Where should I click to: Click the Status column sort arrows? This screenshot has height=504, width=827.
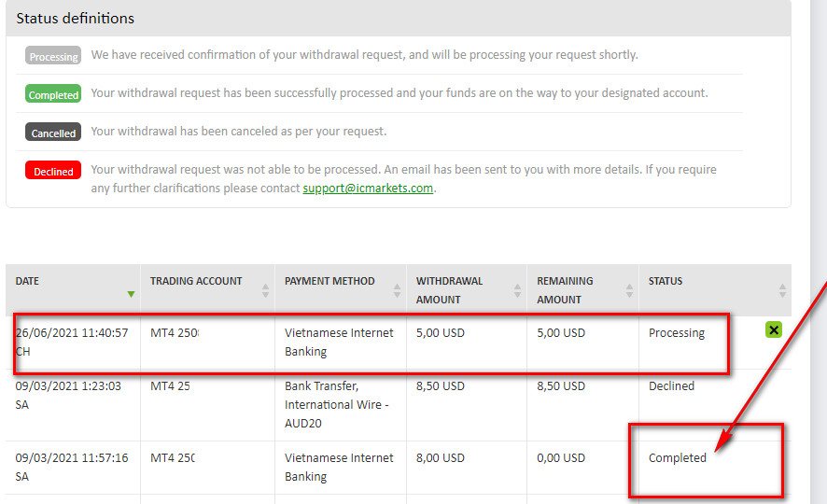click(782, 290)
